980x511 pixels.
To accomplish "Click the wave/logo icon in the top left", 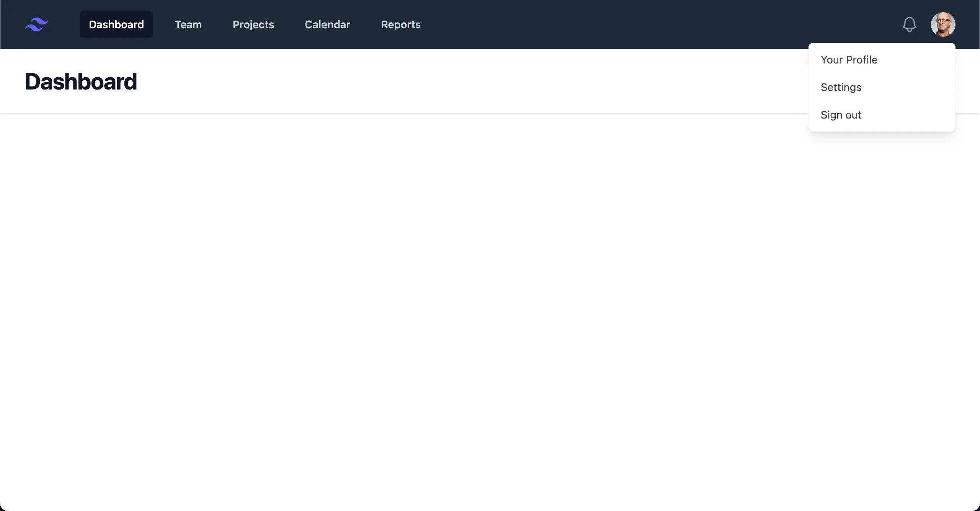I will tap(36, 24).
